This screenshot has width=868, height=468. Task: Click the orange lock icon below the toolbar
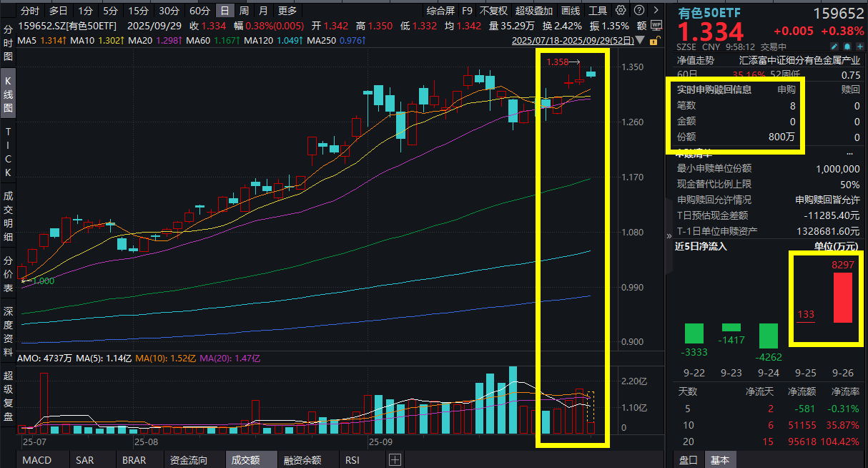(654, 42)
